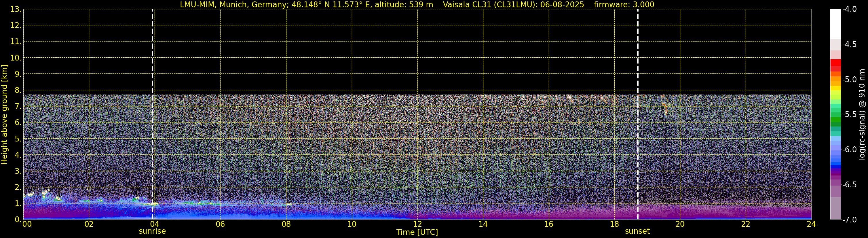Viewport: 868px width, 238px height.
Task: Click the 24 tick on the time axis
Action: click(x=811, y=224)
